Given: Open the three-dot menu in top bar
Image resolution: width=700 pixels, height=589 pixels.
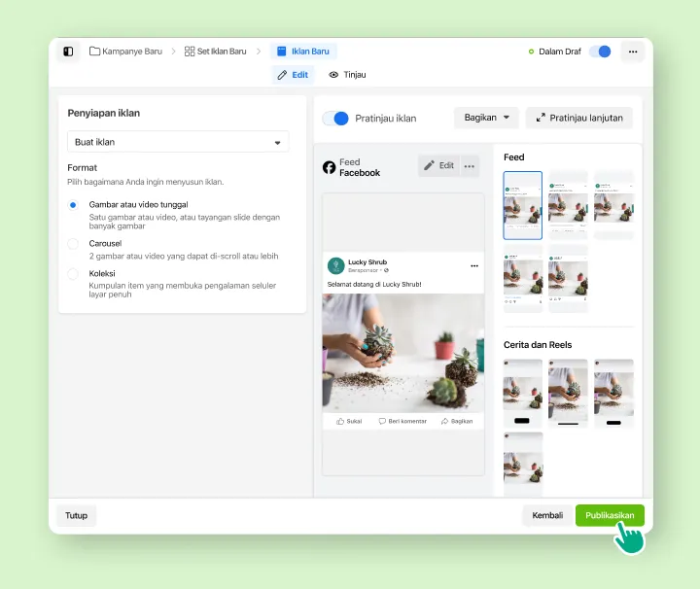Looking at the screenshot, I should [633, 52].
